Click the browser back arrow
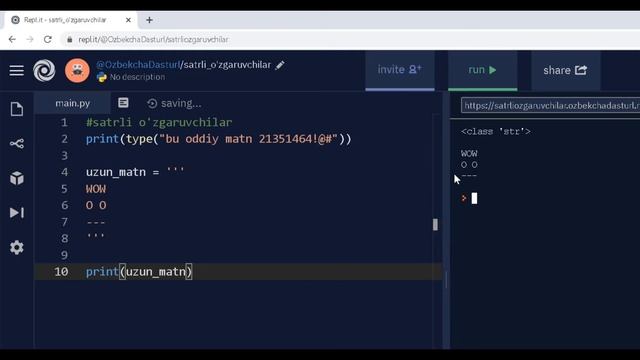 [12, 40]
